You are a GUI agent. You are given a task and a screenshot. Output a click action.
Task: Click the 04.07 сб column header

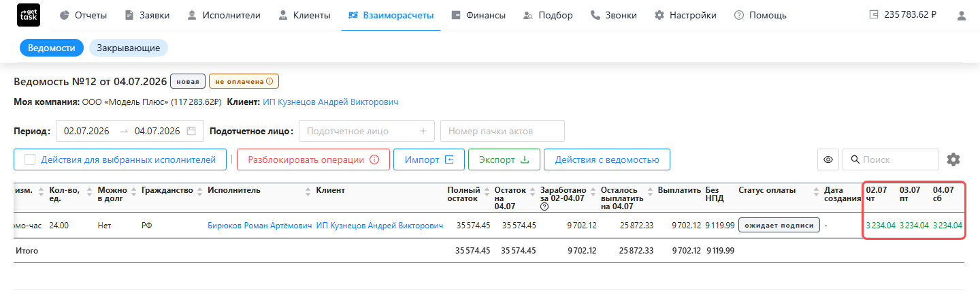coord(943,194)
